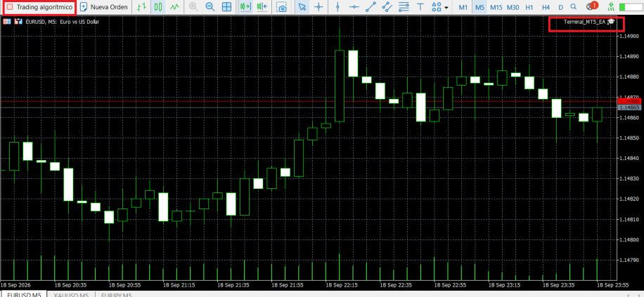This screenshot has width=644, height=297.
Task: Zoom out of the chart
Action: click(210, 7)
